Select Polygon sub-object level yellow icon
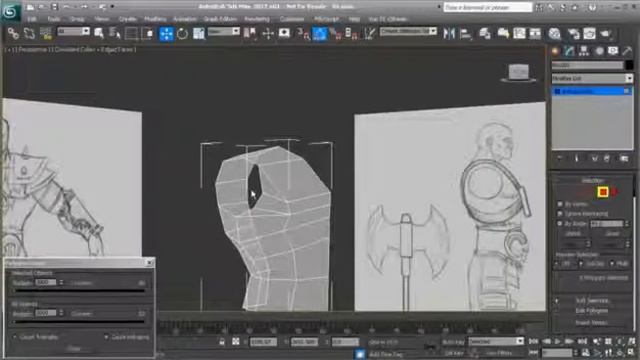The image size is (640, 360). click(x=603, y=192)
